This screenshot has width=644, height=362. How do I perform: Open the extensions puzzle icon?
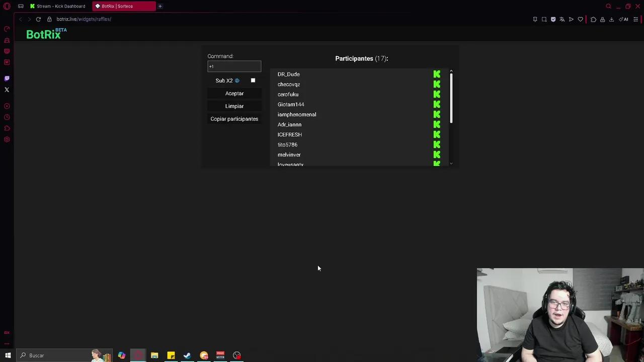point(593,19)
